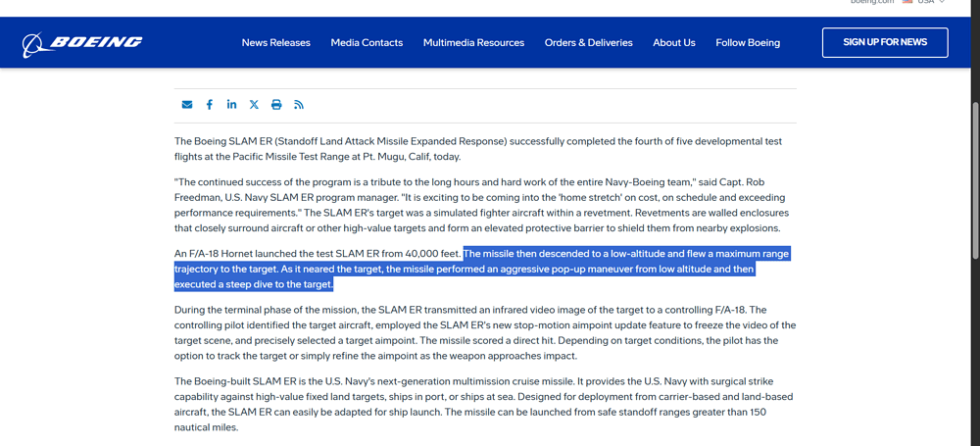This screenshot has width=980, height=446.
Task: Go to Media Contacts
Action: tap(367, 43)
